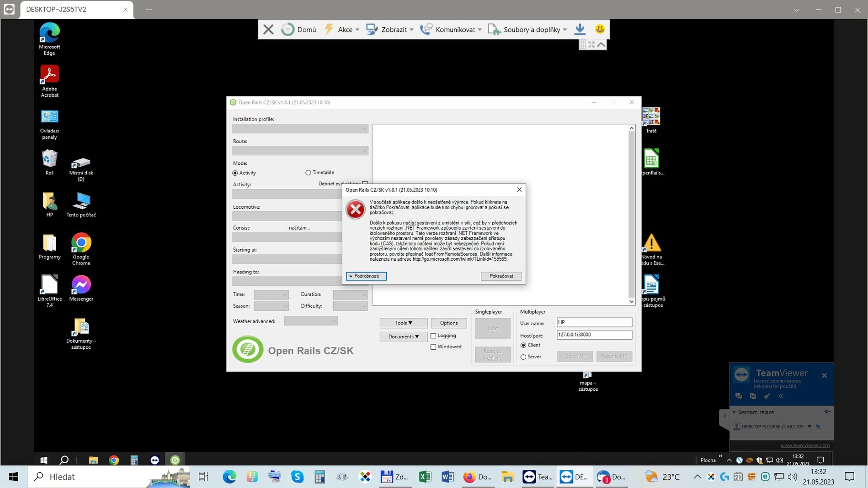Image resolution: width=868 pixels, height=488 pixels.
Task: Open the Tools dropdown button
Action: (x=403, y=323)
